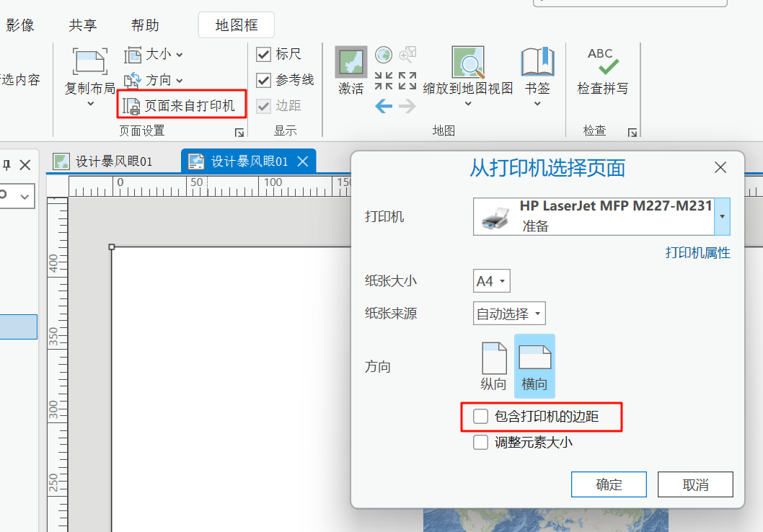The width and height of the screenshot is (763, 532).
Task: Open the 影像 ribbon tab
Action: [20, 25]
